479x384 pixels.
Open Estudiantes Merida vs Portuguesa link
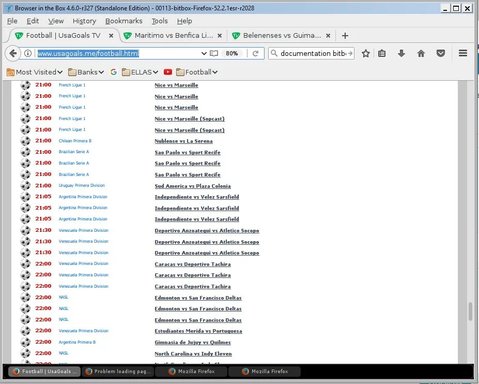pyautogui.click(x=198, y=331)
